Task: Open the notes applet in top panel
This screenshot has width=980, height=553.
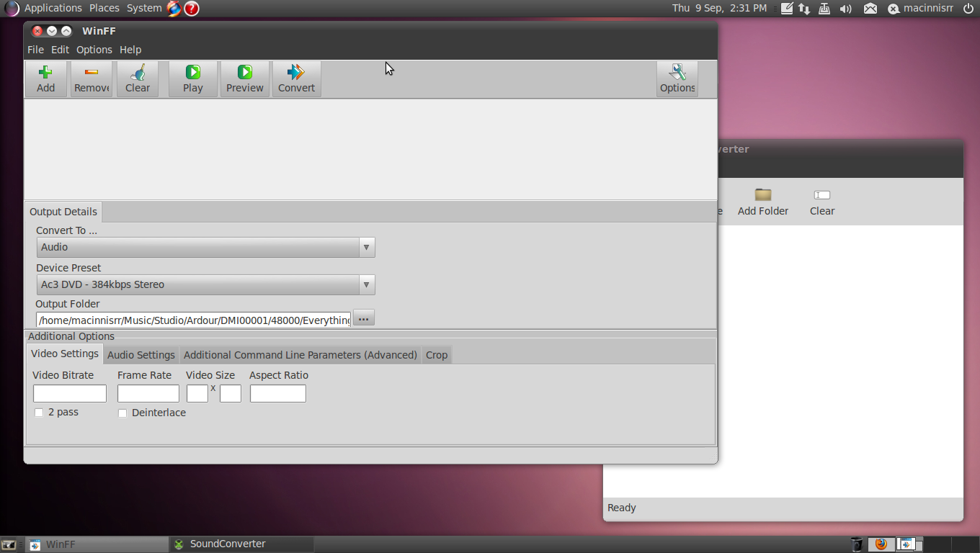Action: (787, 9)
